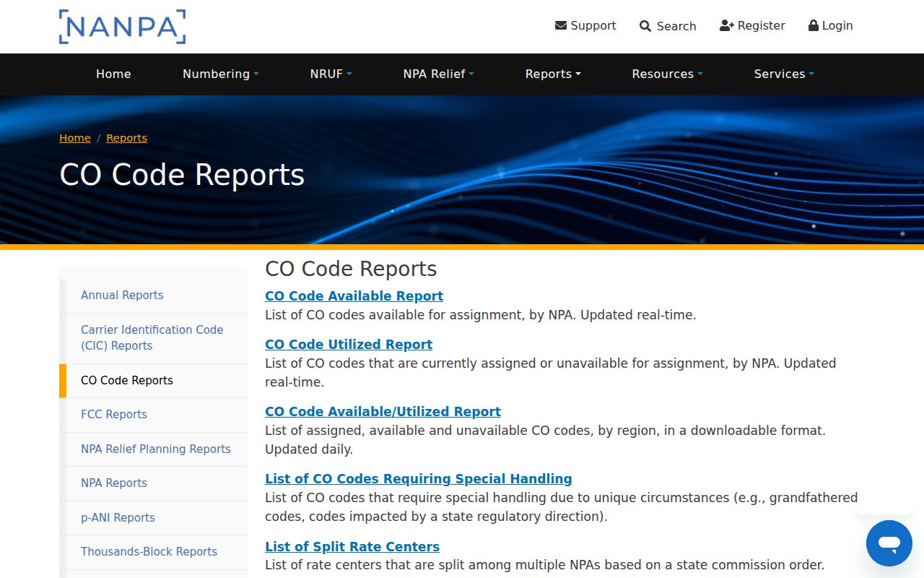Select Home in the navigation bar
The image size is (924, 578).
click(113, 74)
